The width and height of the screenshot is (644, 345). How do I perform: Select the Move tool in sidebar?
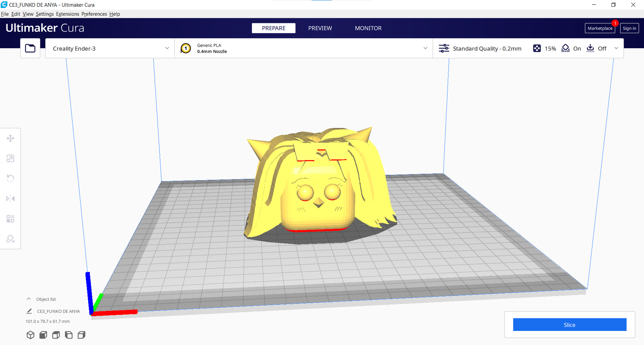pyautogui.click(x=10, y=138)
